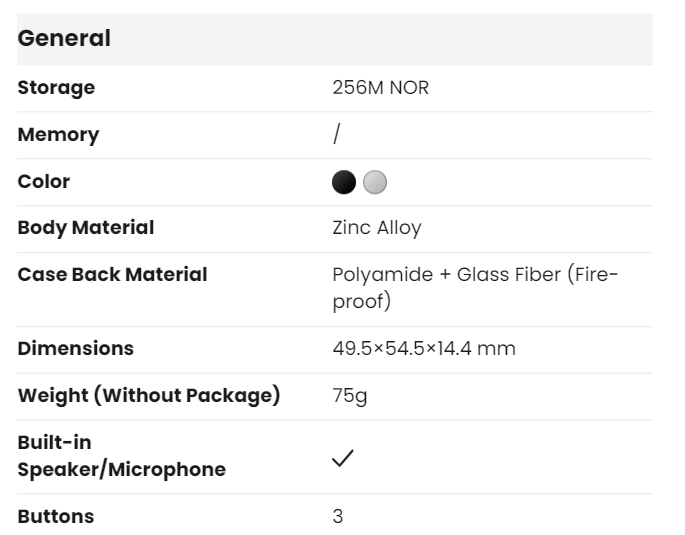Click the Color row label
The image size is (685, 535).
click(x=44, y=181)
